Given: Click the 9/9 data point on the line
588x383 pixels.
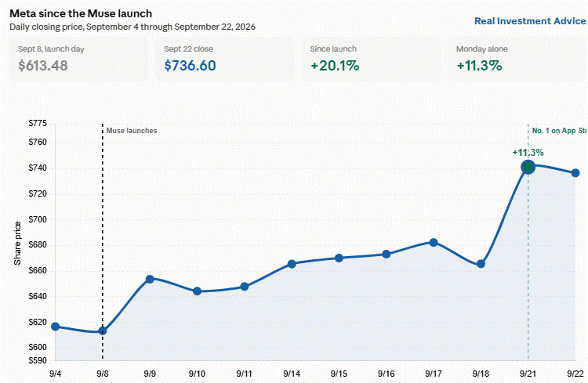Looking at the screenshot, I should [x=150, y=279].
